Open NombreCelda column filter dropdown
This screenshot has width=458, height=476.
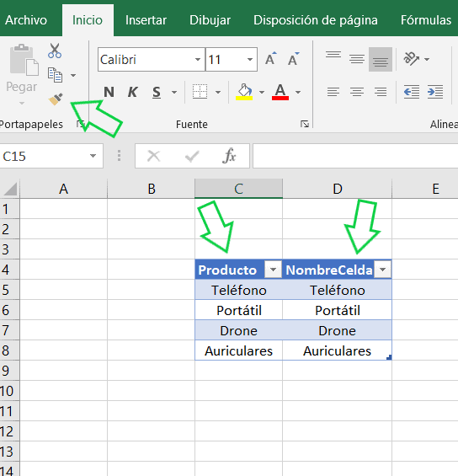pyautogui.click(x=382, y=270)
